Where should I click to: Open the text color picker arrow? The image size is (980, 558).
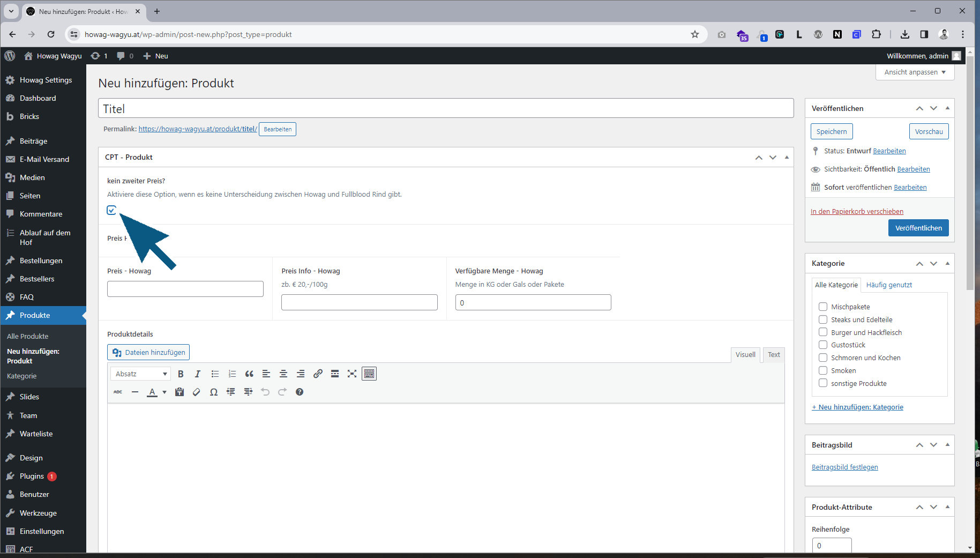click(164, 392)
